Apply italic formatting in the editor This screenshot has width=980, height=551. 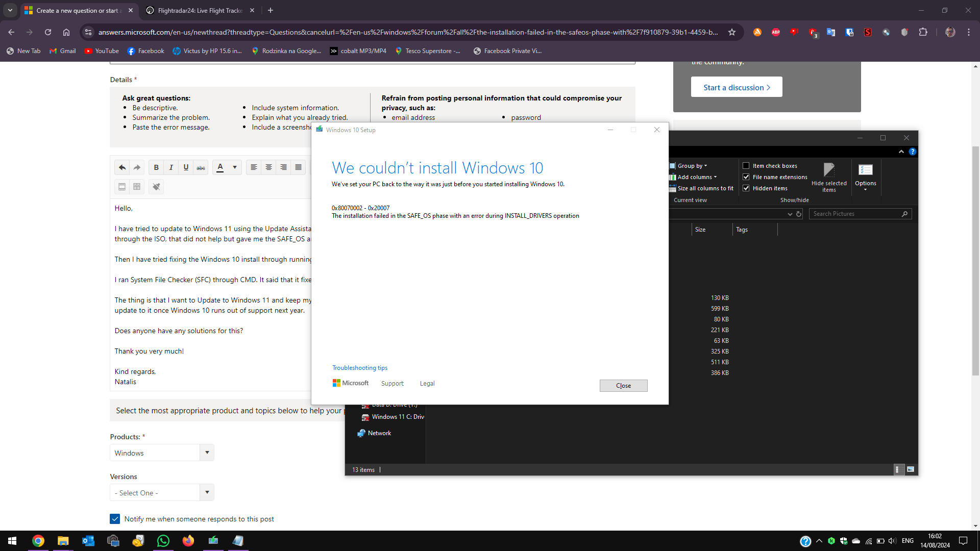171,167
